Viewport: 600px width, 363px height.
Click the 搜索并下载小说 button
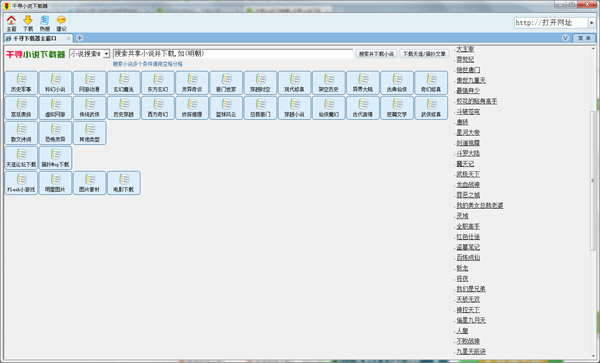point(376,54)
